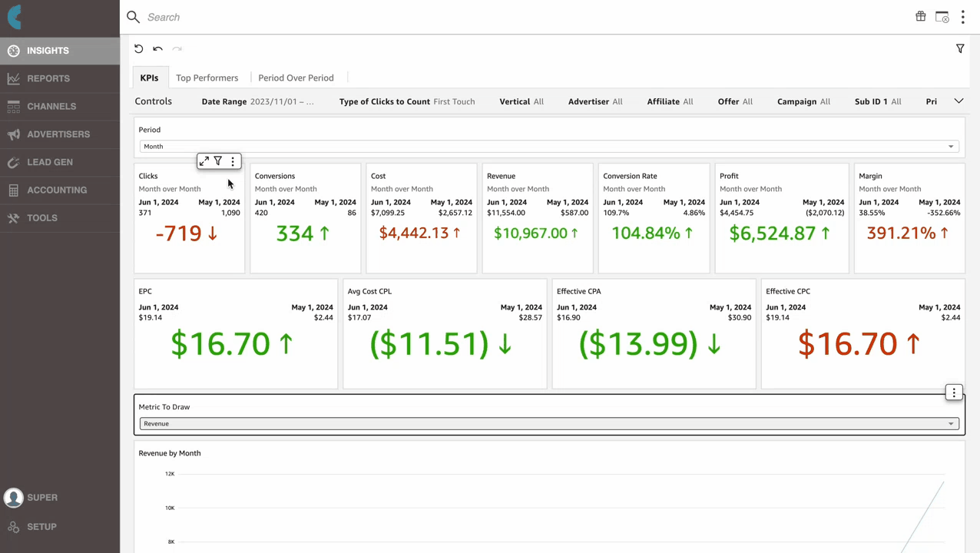Expand the Clicks card to full screen
Screen dimensions: 980x553
204,161
